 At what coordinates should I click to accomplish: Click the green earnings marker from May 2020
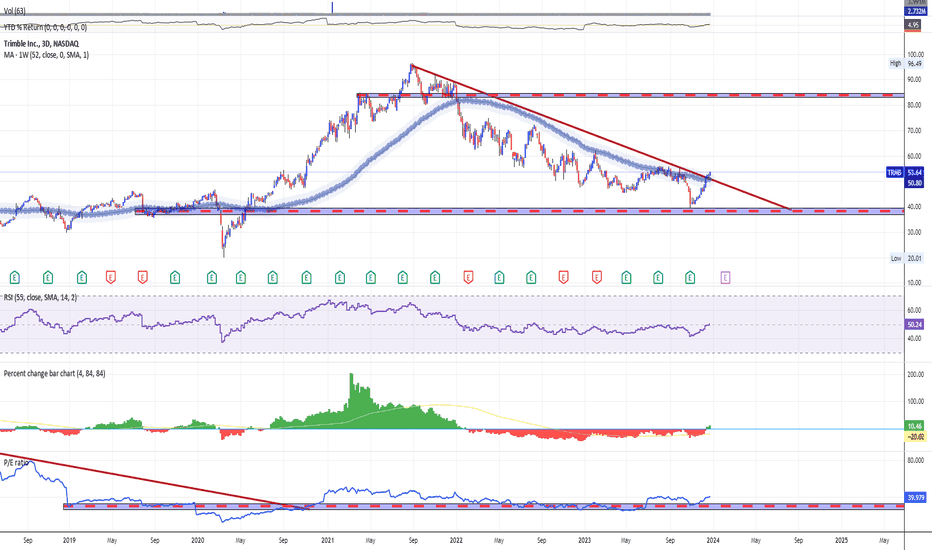pyautogui.click(x=241, y=277)
